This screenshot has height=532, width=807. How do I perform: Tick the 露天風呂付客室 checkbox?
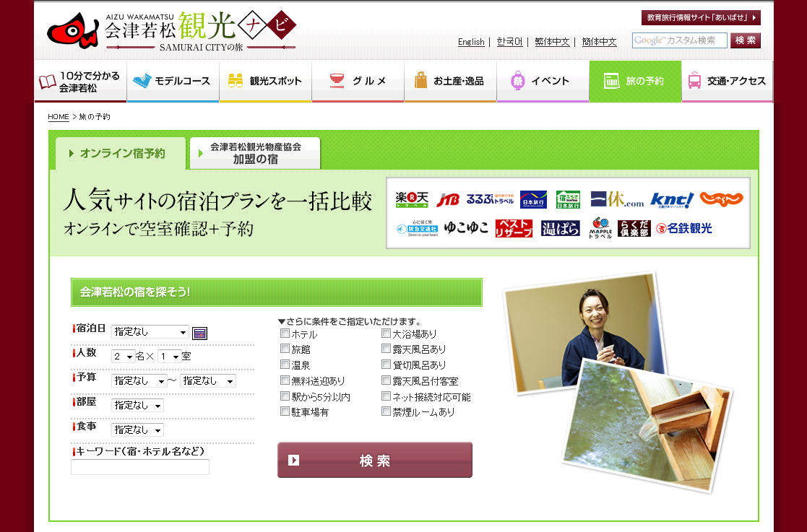point(386,380)
